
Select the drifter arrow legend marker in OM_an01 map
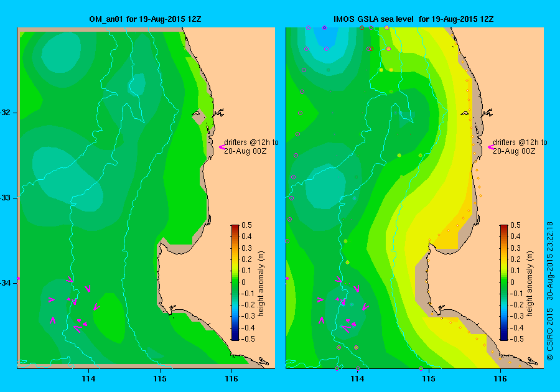[222, 147]
